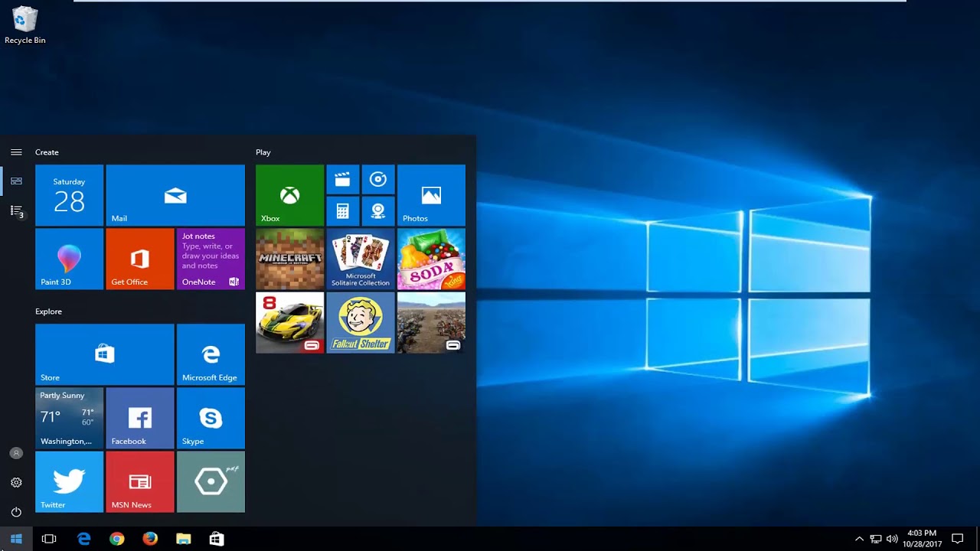980x551 pixels.
Task: Launch the Fallout Shelter tile
Action: pos(361,322)
